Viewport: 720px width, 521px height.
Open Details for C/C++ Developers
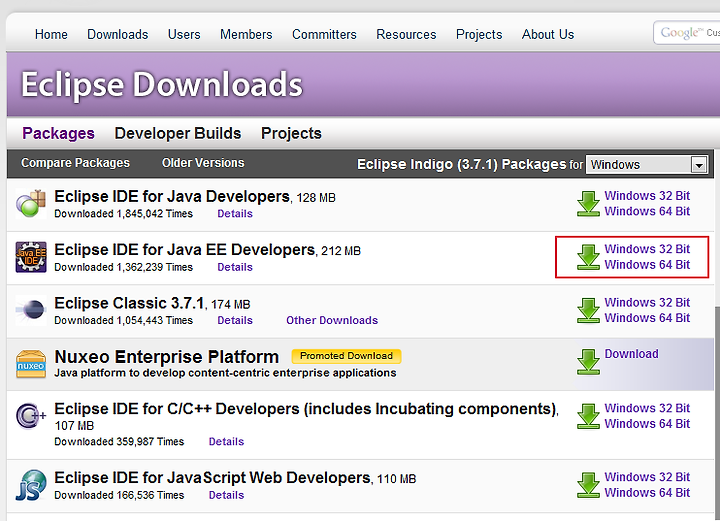tap(226, 442)
